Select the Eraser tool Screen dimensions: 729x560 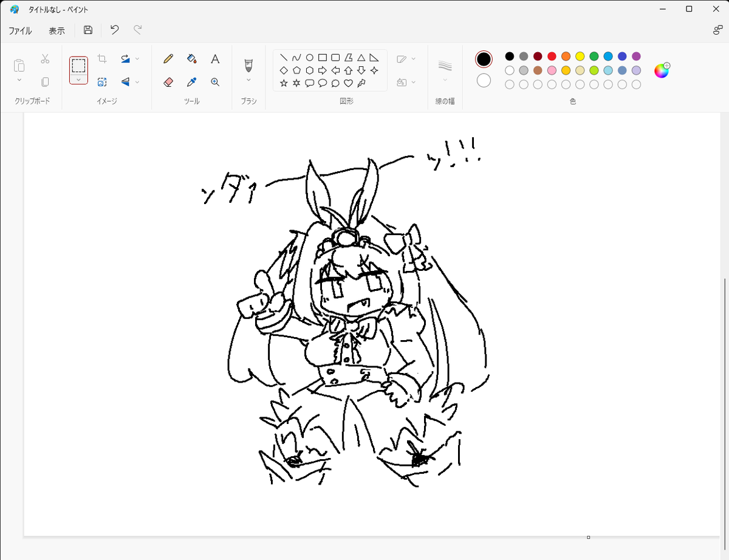click(168, 81)
